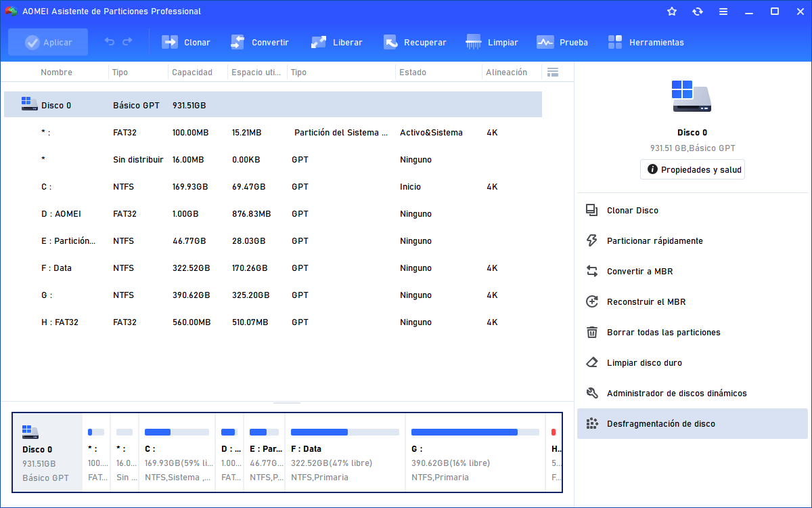
Task: Select F : Data block in disk map
Action: pyautogui.click(x=345, y=452)
